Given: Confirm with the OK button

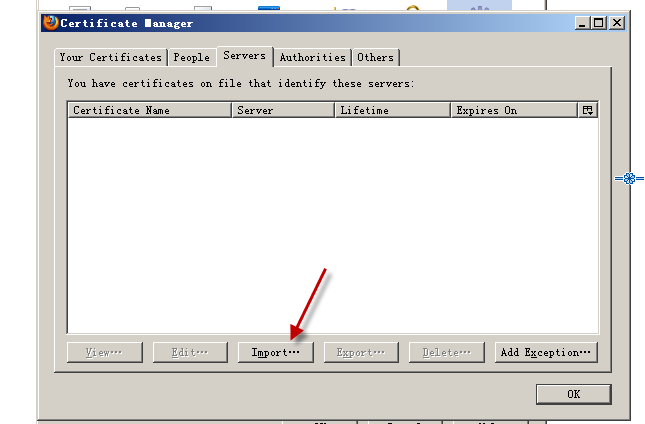Looking at the screenshot, I should (573, 394).
